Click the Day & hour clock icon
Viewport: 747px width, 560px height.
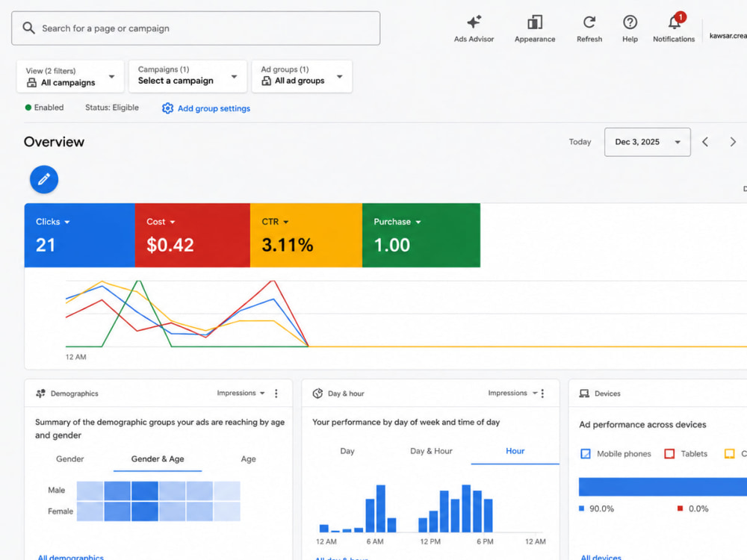[x=317, y=393]
